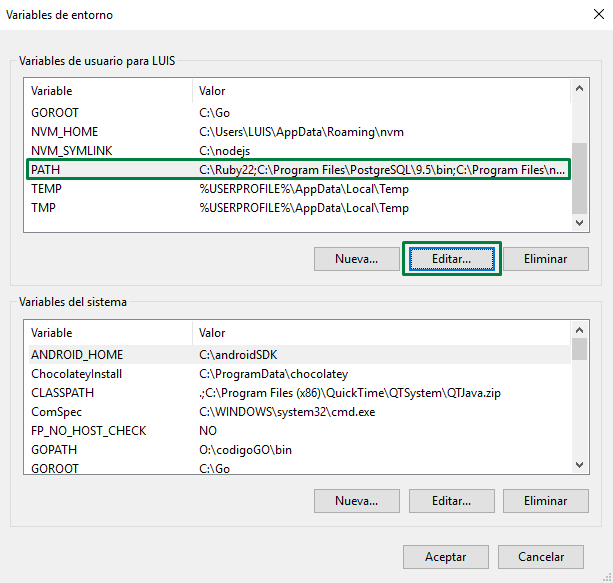Click Eliminar under user variables
The width and height of the screenshot is (613, 583).
pos(546,259)
